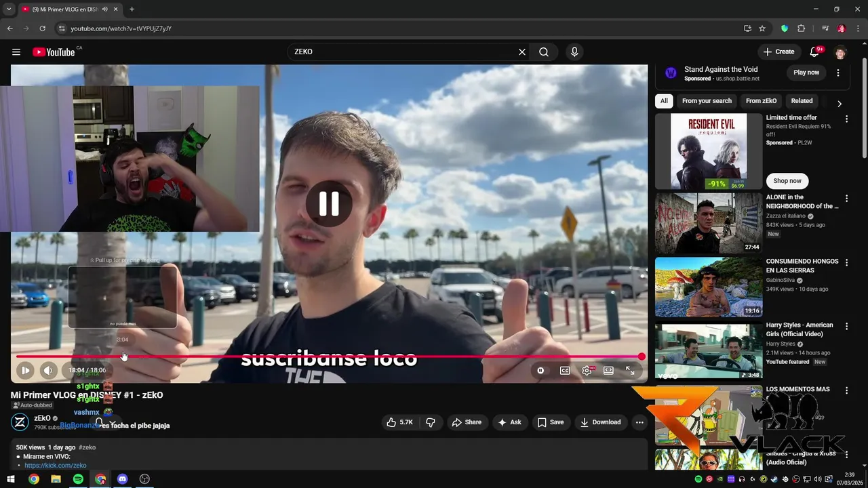Click play/next button in player controls
Viewport: 868px width, 488px height.
pos(25,370)
